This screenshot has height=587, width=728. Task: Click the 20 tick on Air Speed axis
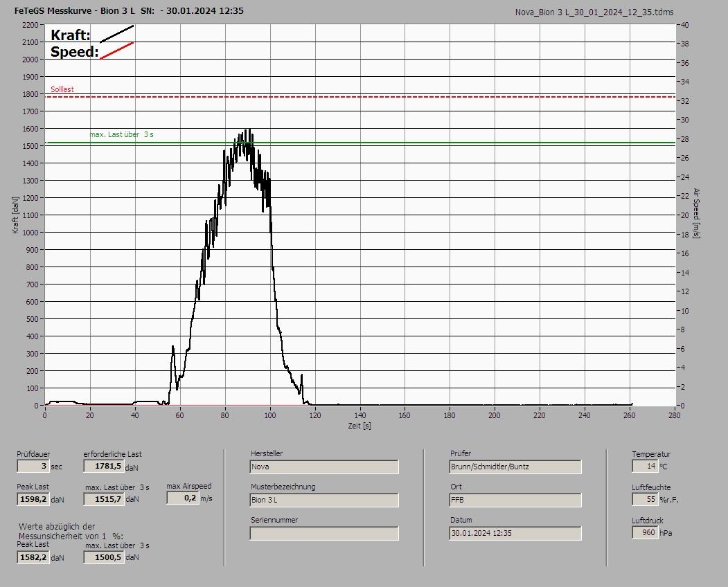685,215
